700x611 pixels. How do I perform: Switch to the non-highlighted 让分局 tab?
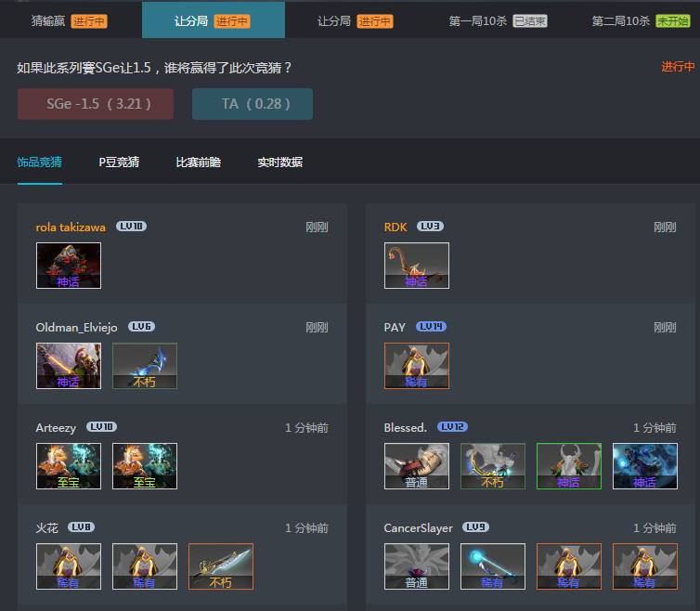356,21
